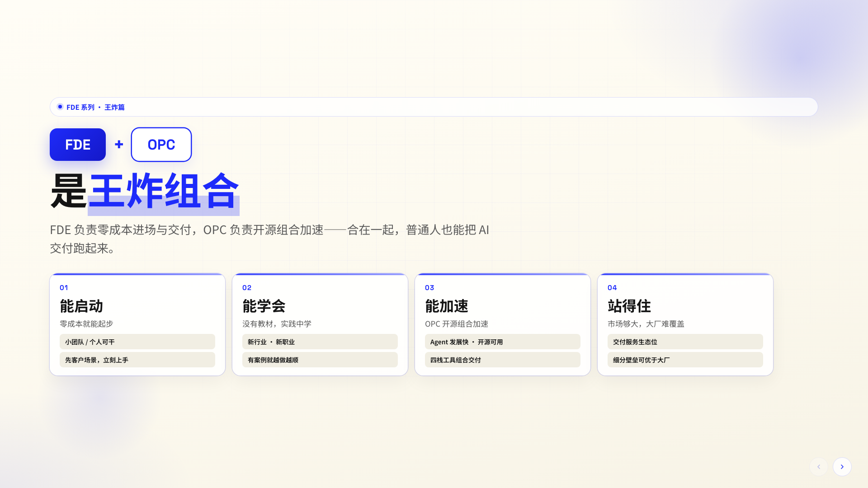Select the 交付服务生态位 tag
The image size is (868, 488).
(685, 342)
